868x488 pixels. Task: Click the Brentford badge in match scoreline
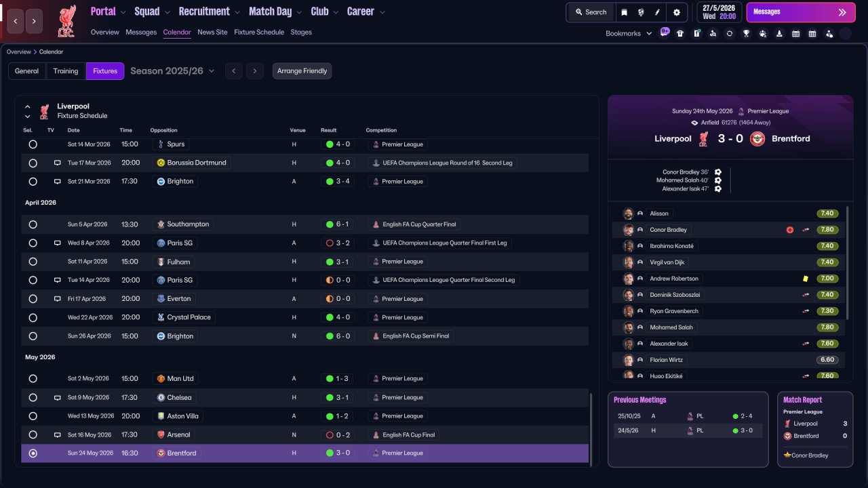click(757, 139)
